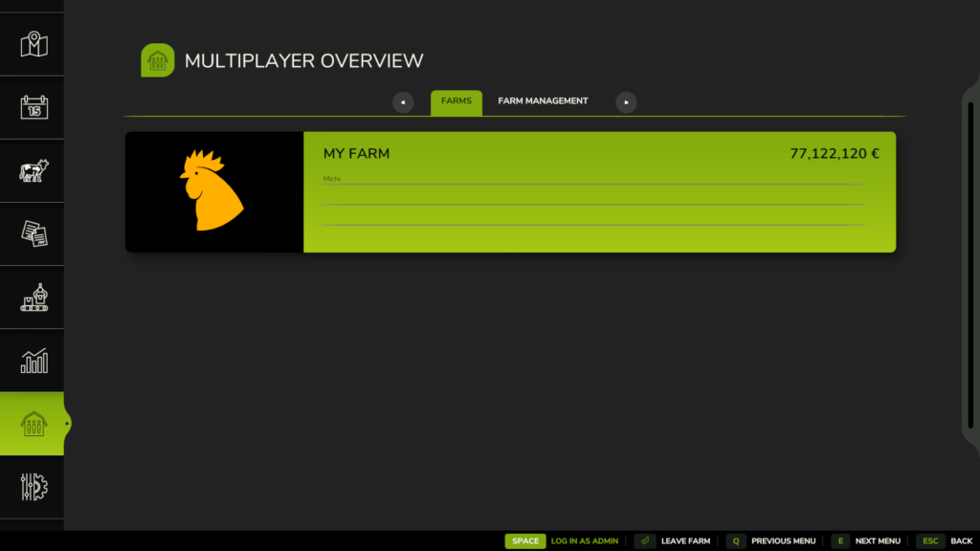Click the small arrow beside active sidebar item
This screenshot has width=980, height=551.
[67, 424]
